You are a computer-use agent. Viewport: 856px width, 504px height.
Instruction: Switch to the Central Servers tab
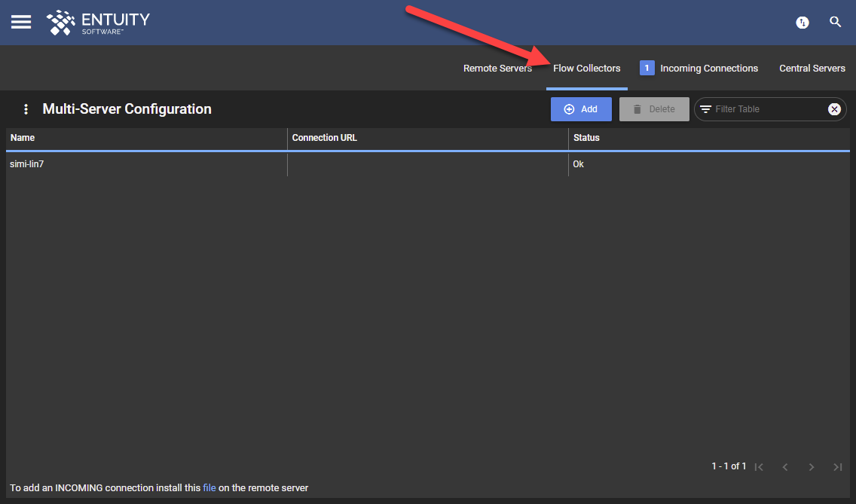pyautogui.click(x=812, y=69)
